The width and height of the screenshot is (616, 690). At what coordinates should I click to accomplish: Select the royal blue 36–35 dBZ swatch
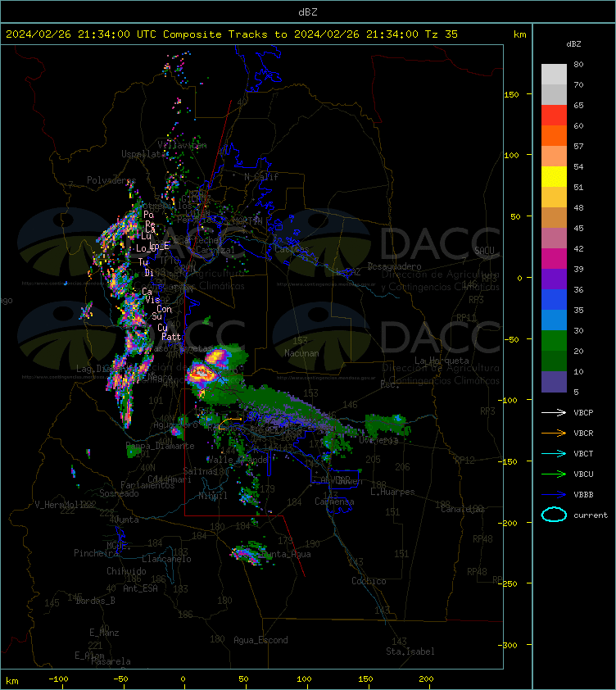(554, 300)
